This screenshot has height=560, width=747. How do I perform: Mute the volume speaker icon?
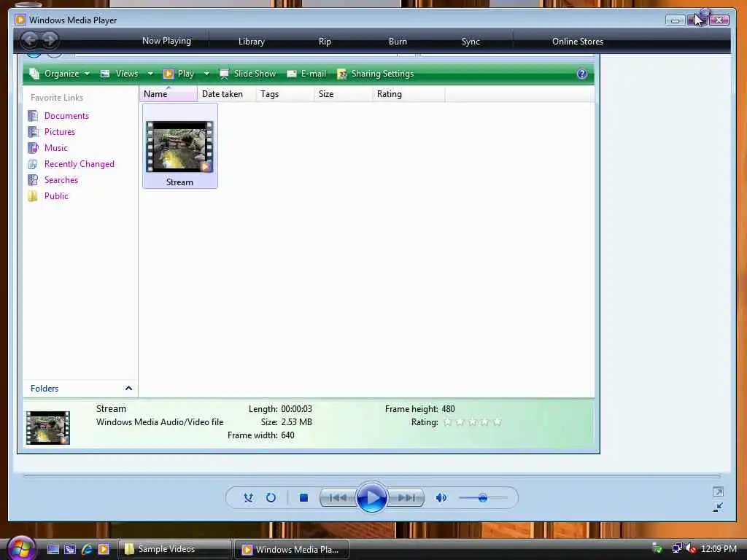point(441,498)
